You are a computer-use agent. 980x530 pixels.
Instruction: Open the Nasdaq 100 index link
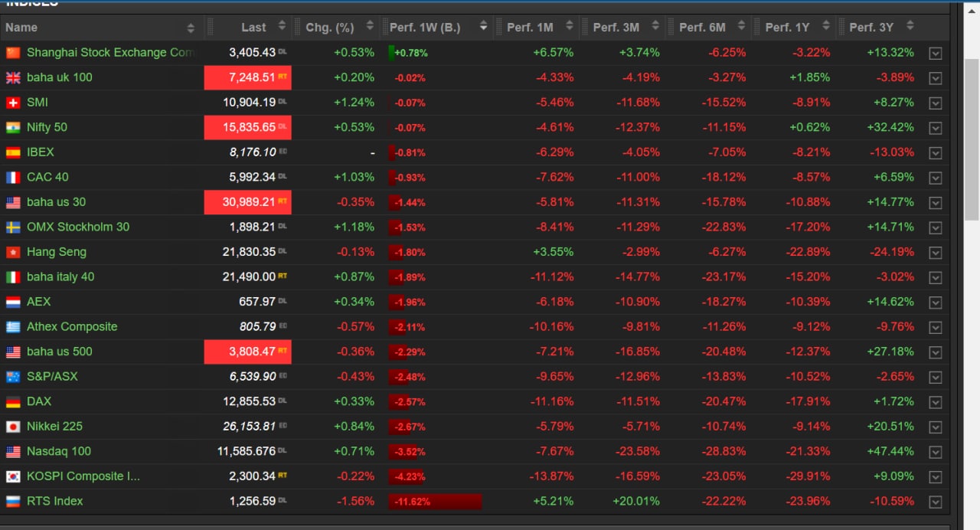pos(59,451)
